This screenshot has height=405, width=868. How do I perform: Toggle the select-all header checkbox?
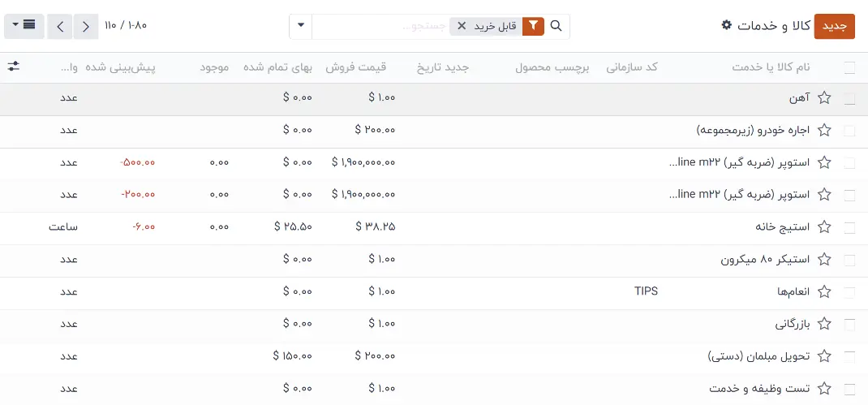[849, 67]
